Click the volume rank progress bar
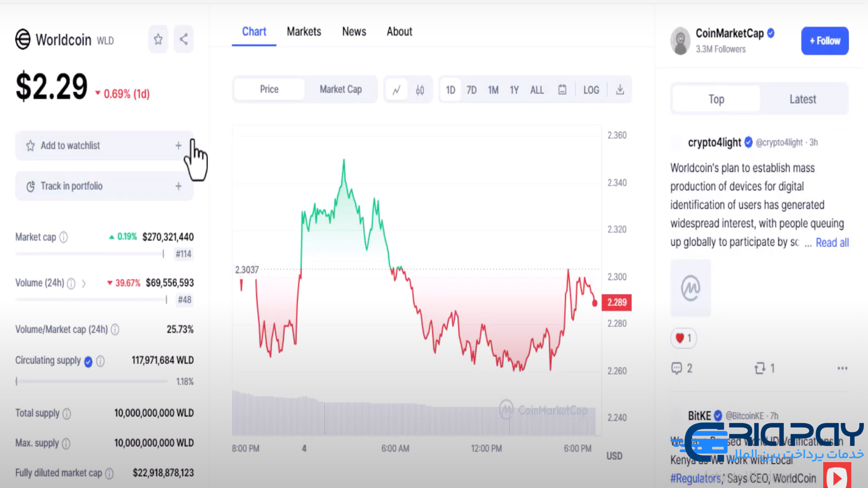The width and height of the screenshot is (868, 488). pos(91,300)
